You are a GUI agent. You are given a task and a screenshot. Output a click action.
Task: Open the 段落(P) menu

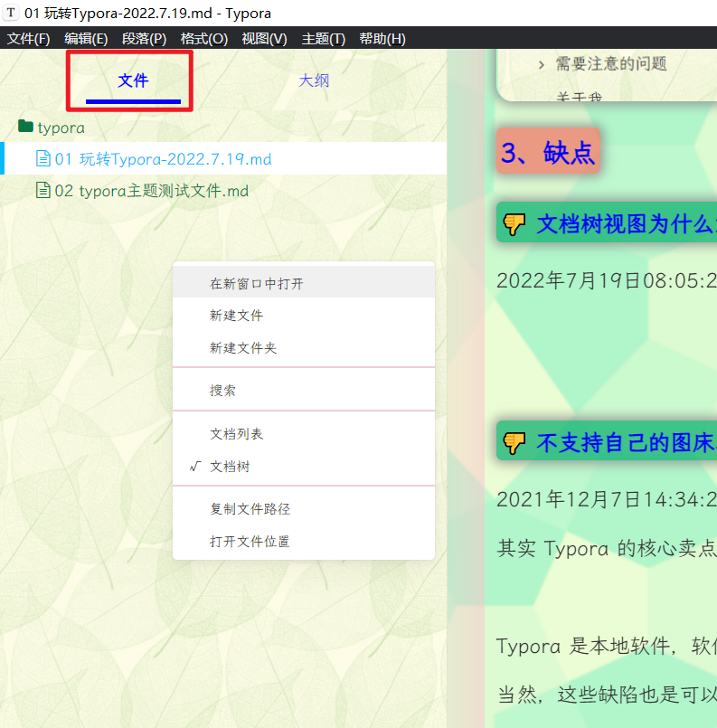[144, 39]
